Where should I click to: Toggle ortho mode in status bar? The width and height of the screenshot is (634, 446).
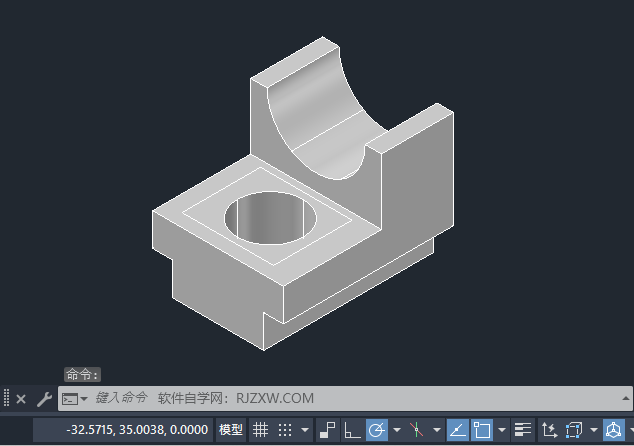point(352,430)
